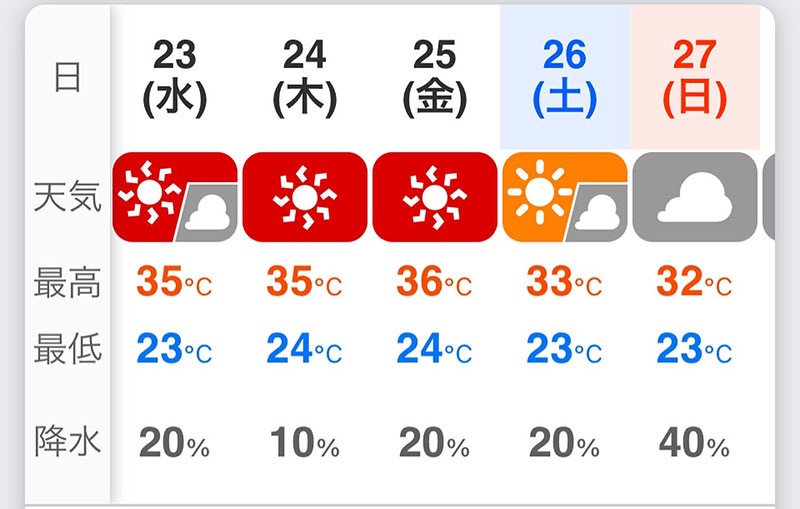Click the 32°C high for Sunday
This screenshot has width=800, height=509.
[694, 284]
